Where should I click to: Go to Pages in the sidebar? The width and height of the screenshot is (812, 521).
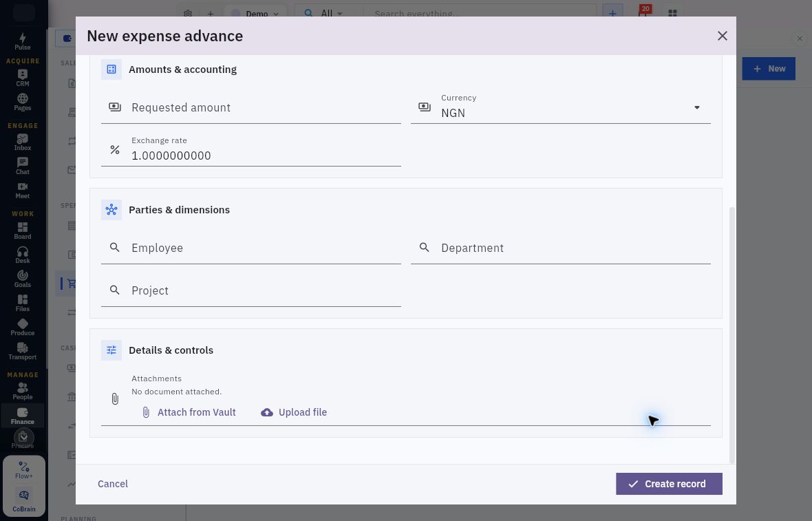22,102
